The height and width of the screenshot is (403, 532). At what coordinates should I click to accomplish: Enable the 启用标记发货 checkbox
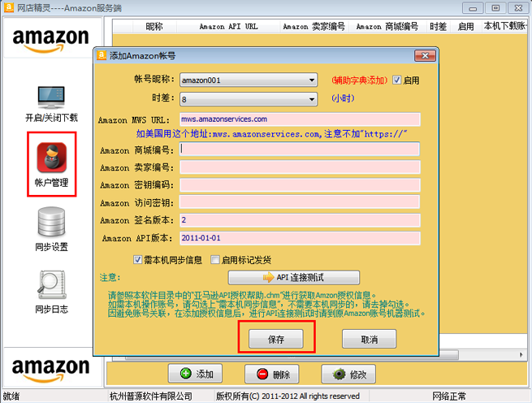pos(214,260)
